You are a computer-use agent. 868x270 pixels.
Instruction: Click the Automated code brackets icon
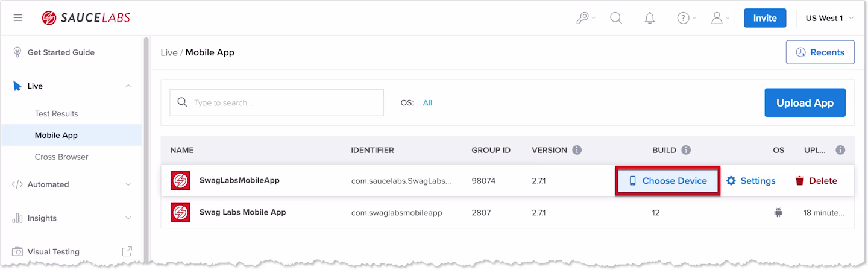[17, 184]
